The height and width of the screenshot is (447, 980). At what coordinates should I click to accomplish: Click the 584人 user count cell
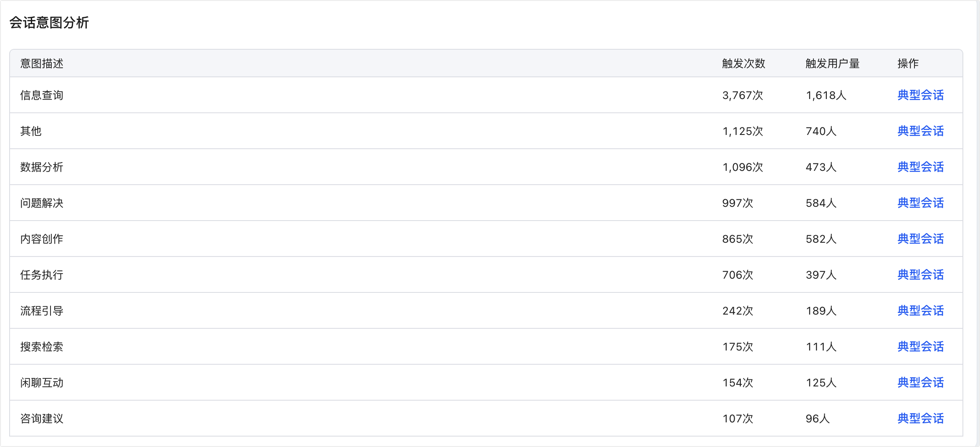(x=821, y=203)
